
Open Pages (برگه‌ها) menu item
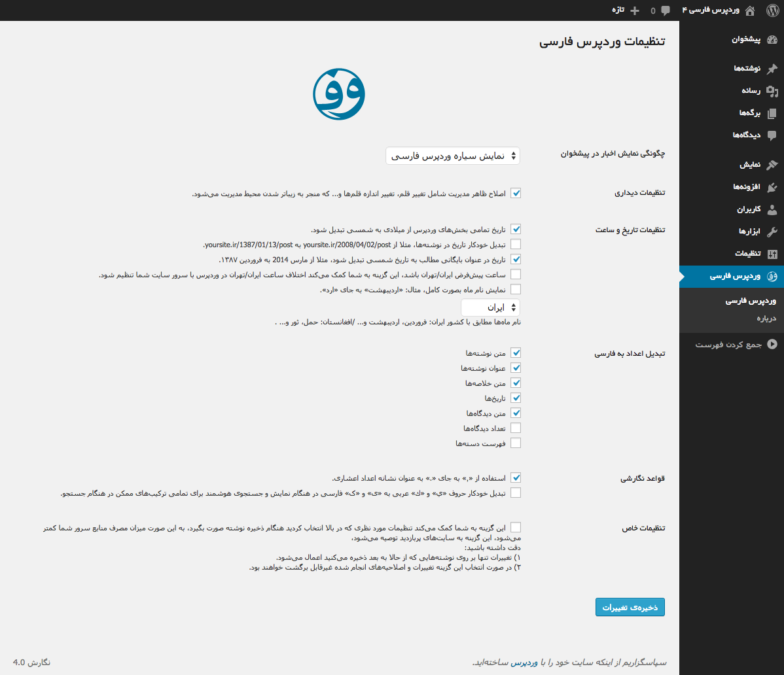click(x=732, y=113)
